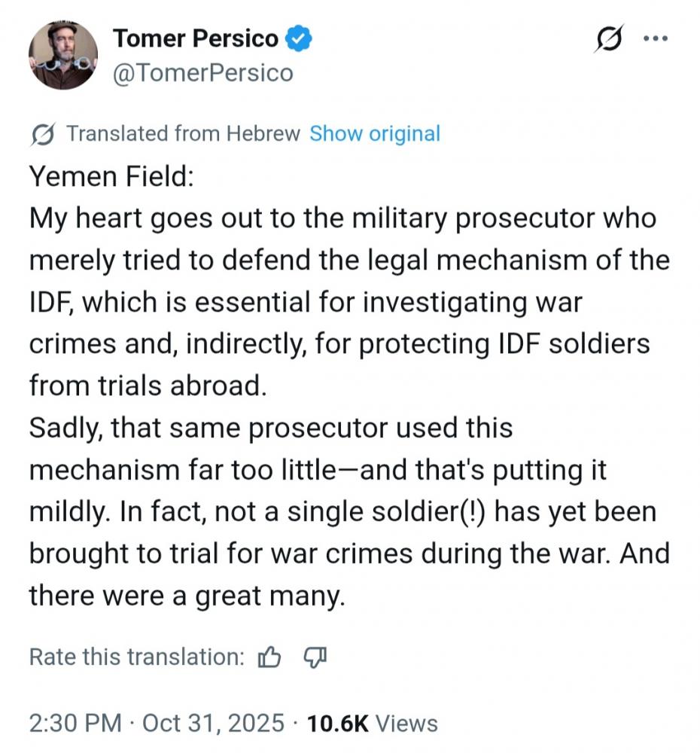Click the 'My heart goes out' line
This screenshot has width=700, height=753.
(x=342, y=219)
